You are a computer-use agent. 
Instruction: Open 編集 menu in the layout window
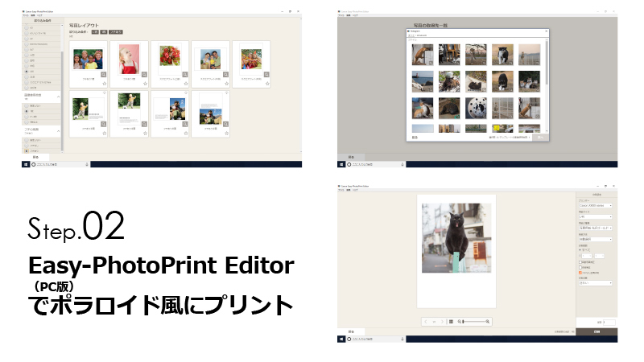pos(33,15)
